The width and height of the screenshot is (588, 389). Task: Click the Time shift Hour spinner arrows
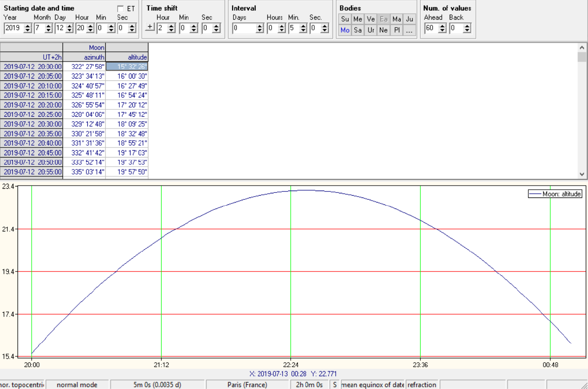pyautogui.click(x=171, y=28)
